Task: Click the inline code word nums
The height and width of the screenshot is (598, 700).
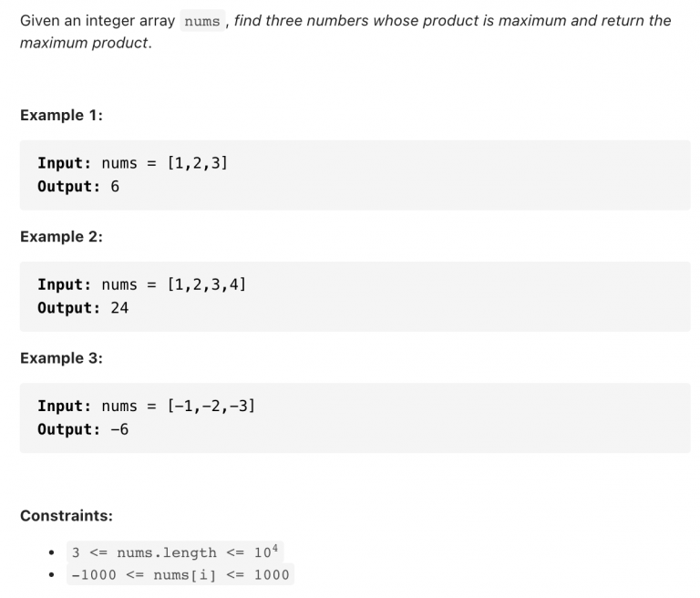Action: pyautogui.click(x=202, y=21)
